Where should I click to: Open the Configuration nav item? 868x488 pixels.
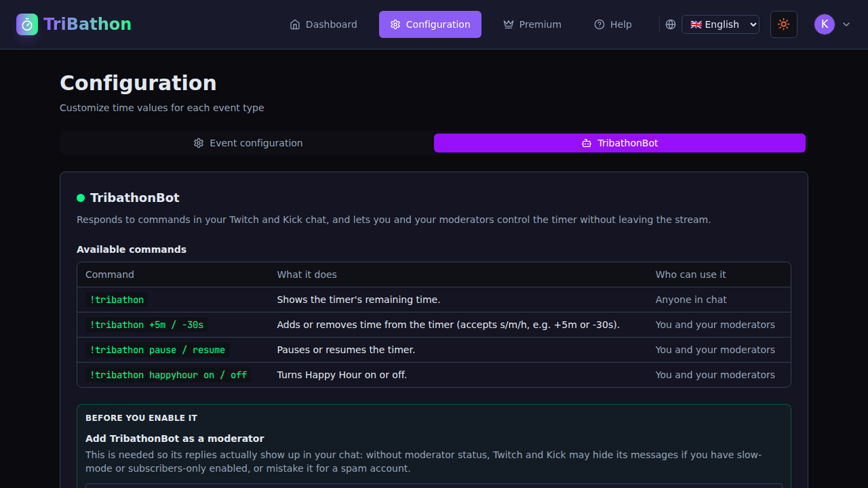tap(430, 24)
